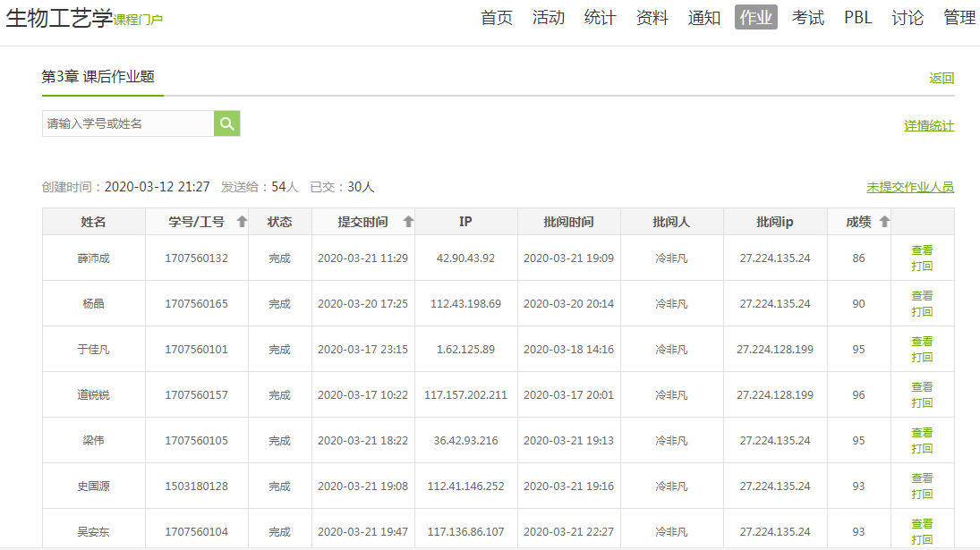The width and height of the screenshot is (980, 550).
Task: Sort by 提交时间 column arrow
Action: 408,222
